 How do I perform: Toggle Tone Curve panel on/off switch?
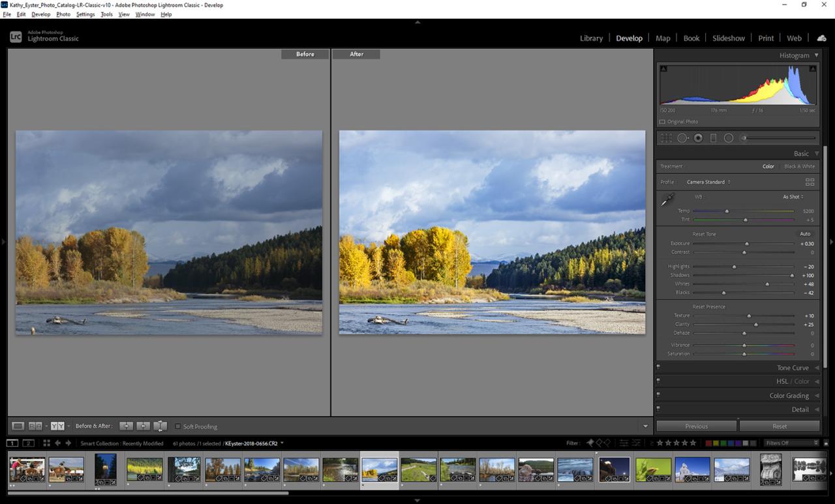coord(658,367)
